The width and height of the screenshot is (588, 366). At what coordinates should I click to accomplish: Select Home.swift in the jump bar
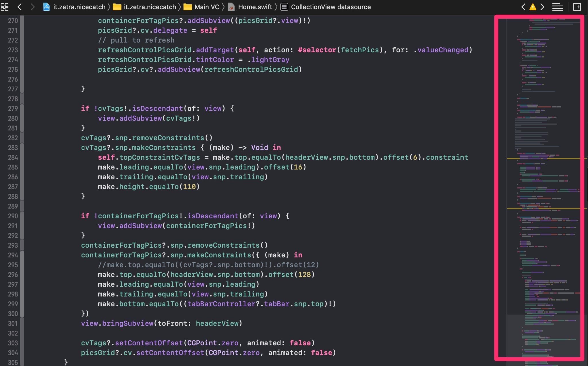tap(255, 7)
